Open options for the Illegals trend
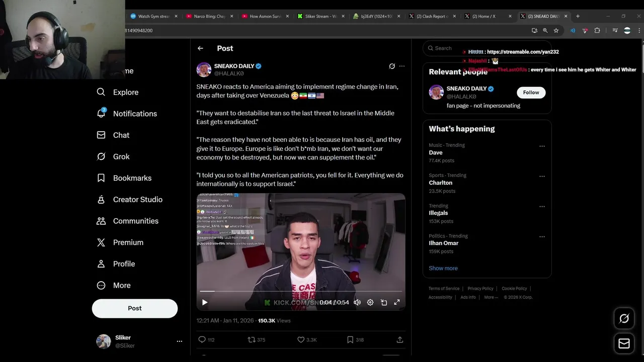The width and height of the screenshot is (644, 362). 542,207
